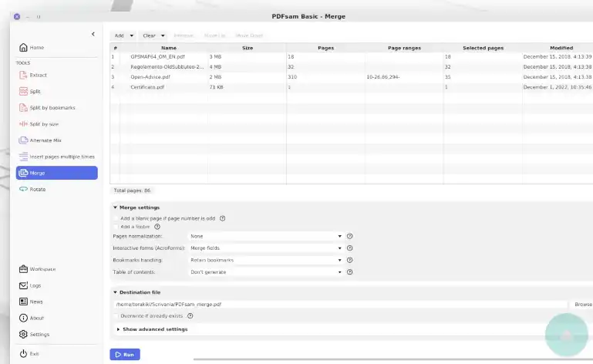Sort table by Modified column
The image size is (593, 364).
[x=561, y=48]
